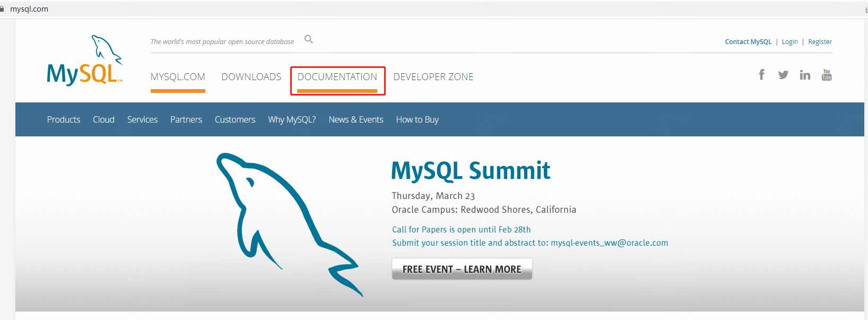The height and width of the screenshot is (320, 868).
Task: Click the lock icon beside mysql.com
Action: coord(2,9)
